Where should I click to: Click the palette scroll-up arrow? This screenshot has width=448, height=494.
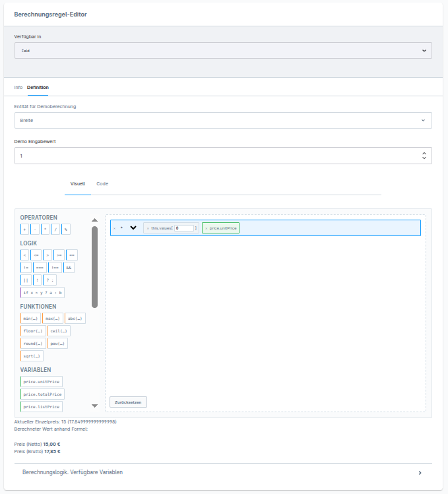(94, 220)
